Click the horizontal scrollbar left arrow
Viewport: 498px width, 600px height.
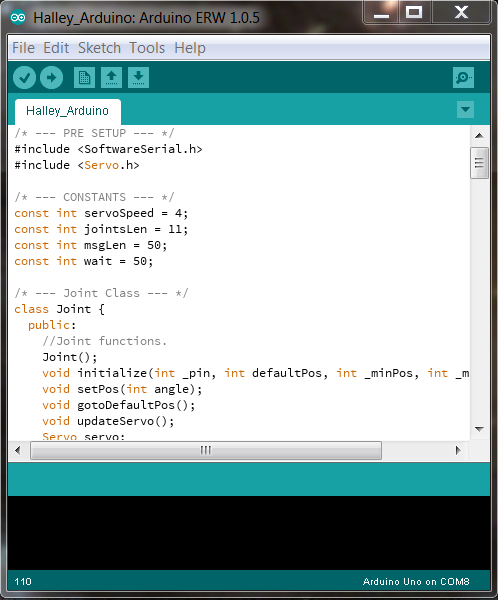[x=18, y=450]
